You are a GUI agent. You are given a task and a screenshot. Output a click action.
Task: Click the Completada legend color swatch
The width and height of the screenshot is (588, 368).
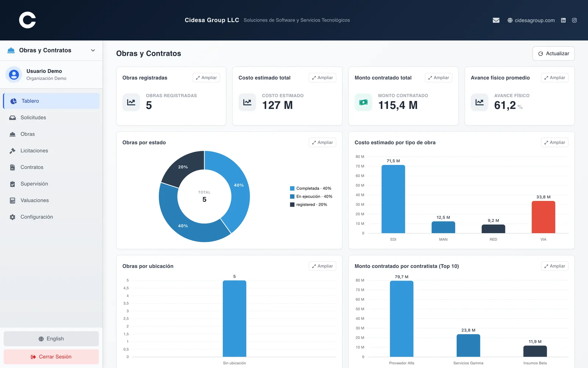pos(292,188)
